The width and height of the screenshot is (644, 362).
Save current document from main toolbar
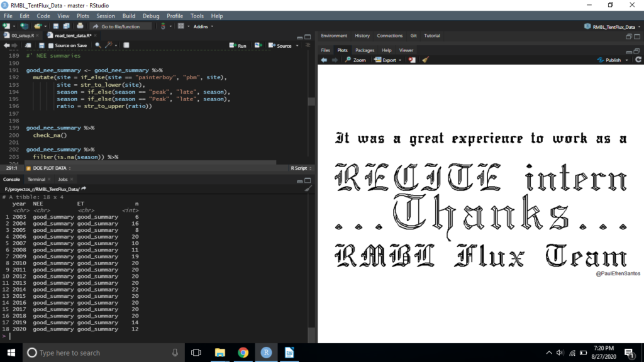coord(56,26)
